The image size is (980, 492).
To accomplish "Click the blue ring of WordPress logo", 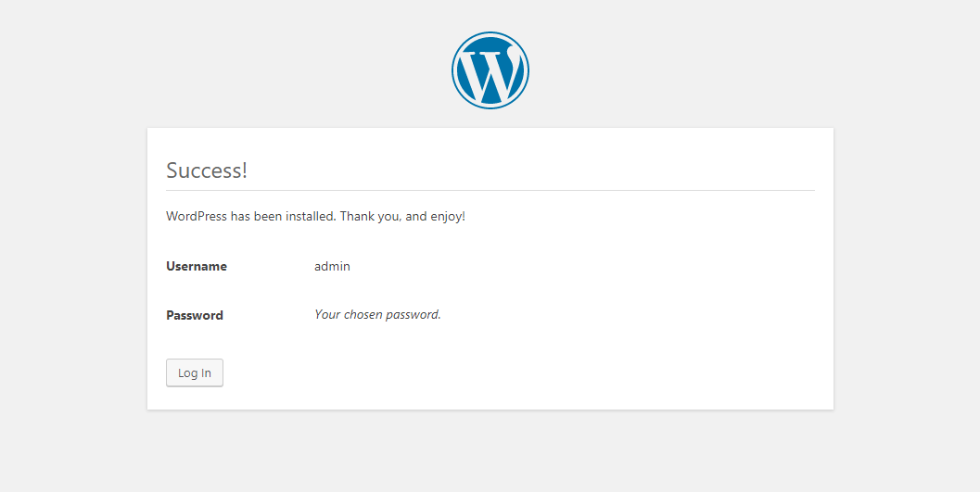I will pyautogui.click(x=490, y=34).
